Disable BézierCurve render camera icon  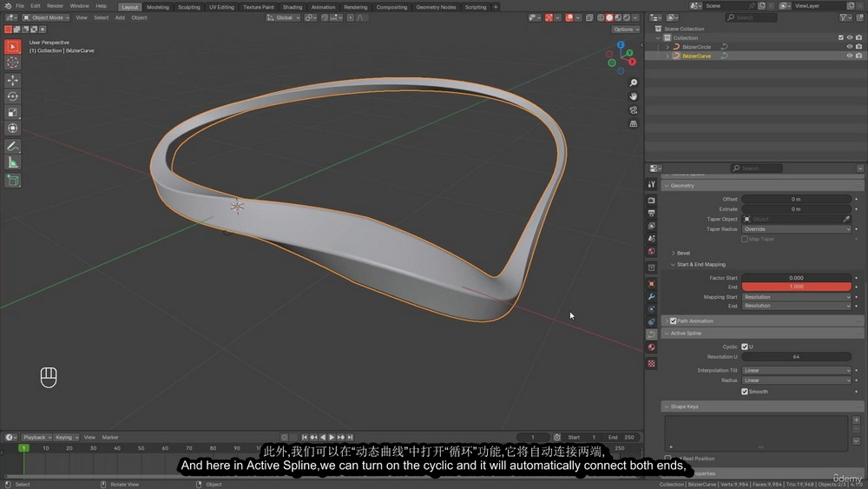coord(858,56)
